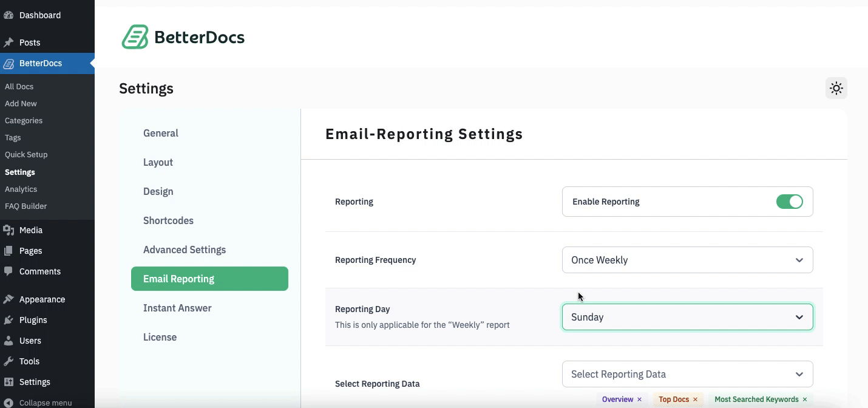Collapse the WordPress admin menu
Image resolution: width=868 pixels, height=408 pixels.
[42, 403]
